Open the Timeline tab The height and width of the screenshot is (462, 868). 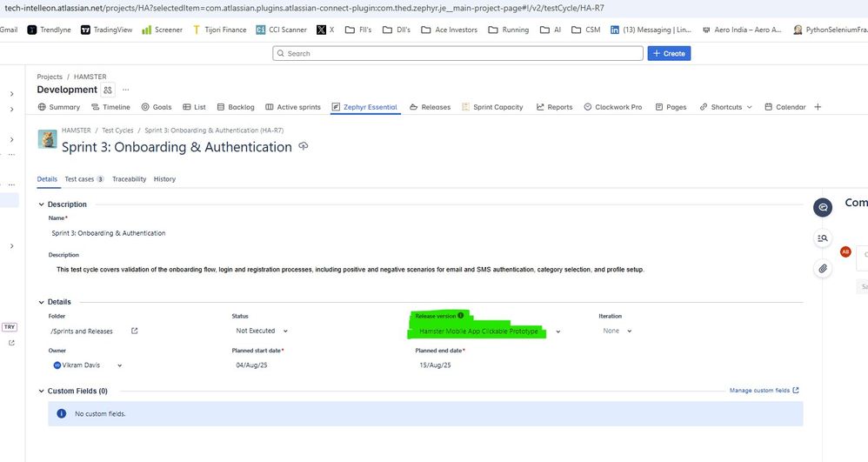click(x=110, y=107)
